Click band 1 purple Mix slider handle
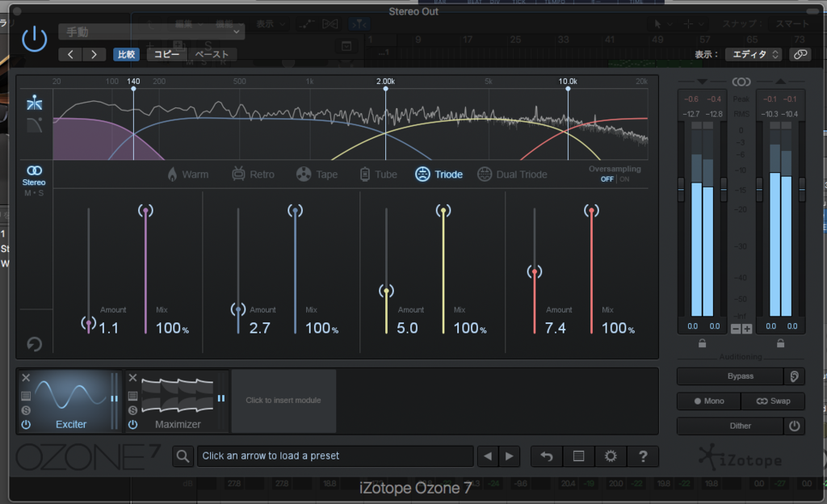 145,211
